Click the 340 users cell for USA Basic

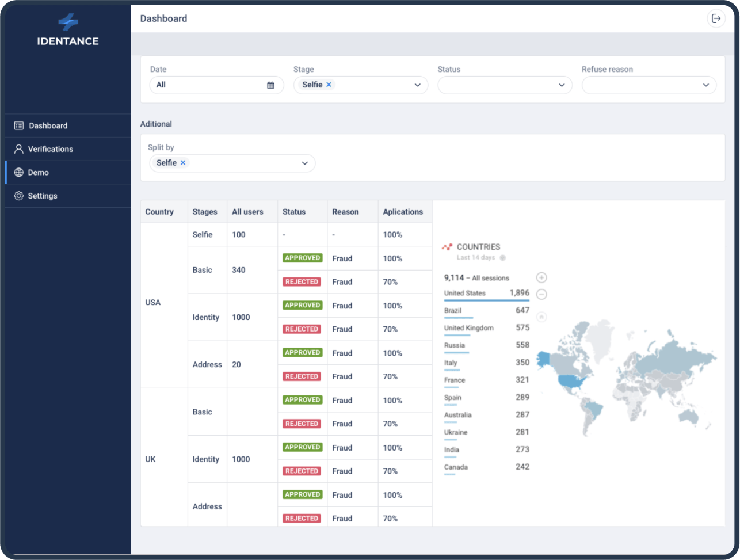(x=252, y=270)
